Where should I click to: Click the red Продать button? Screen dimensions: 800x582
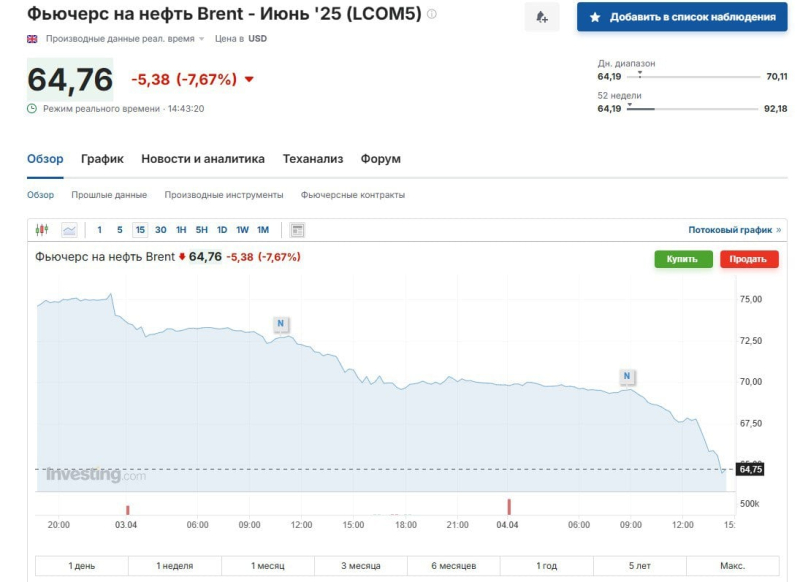point(749,259)
